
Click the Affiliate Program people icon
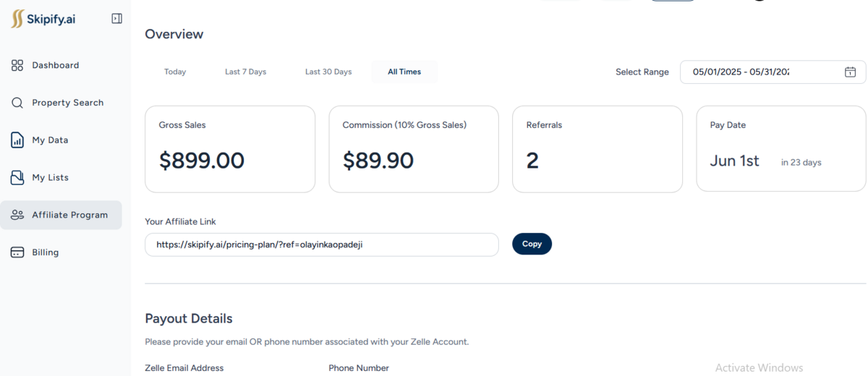(x=17, y=215)
